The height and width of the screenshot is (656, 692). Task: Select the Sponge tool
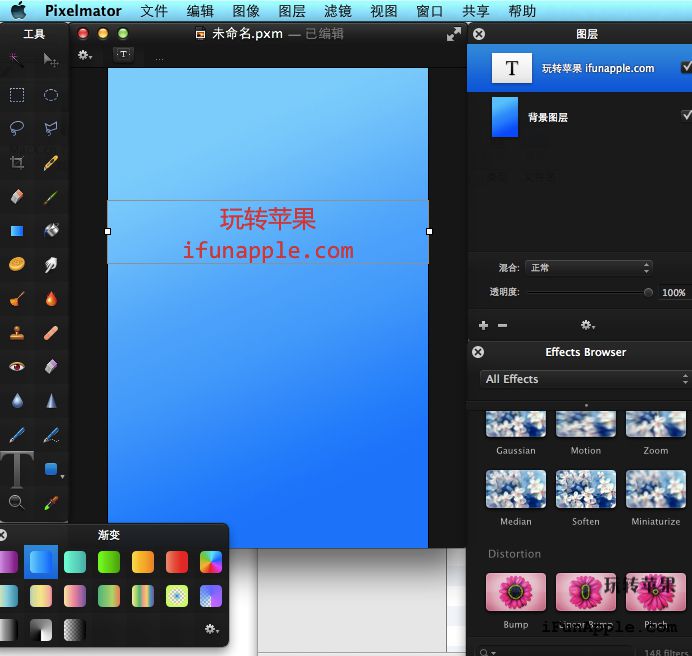click(17, 264)
